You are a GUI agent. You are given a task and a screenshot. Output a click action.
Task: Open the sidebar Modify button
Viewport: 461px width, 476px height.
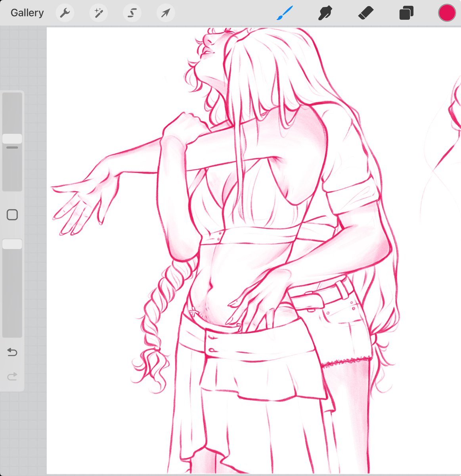click(12, 214)
